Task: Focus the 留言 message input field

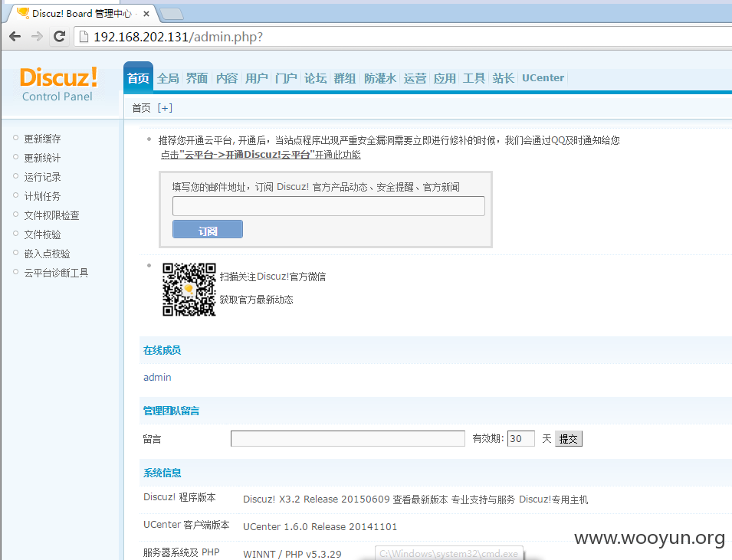Action: point(348,439)
